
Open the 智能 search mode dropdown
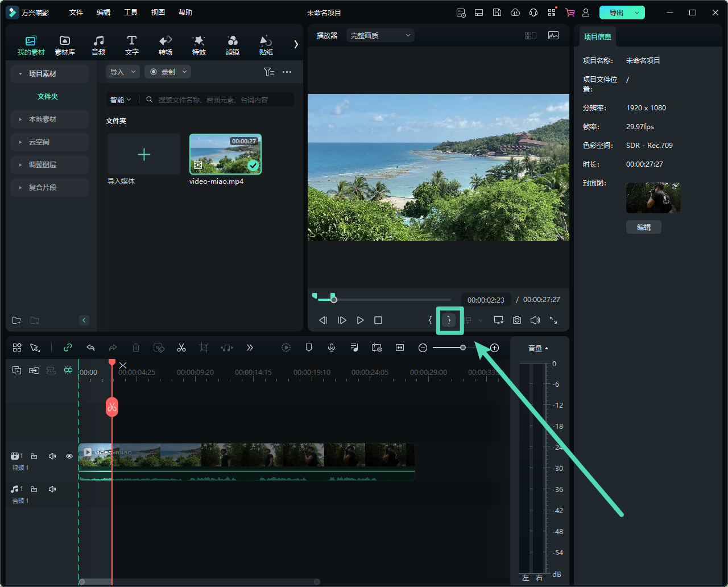click(121, 100)
